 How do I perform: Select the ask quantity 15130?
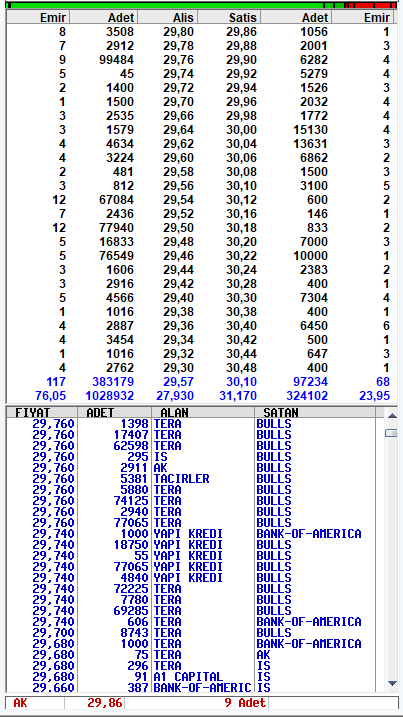pos(310,130)
